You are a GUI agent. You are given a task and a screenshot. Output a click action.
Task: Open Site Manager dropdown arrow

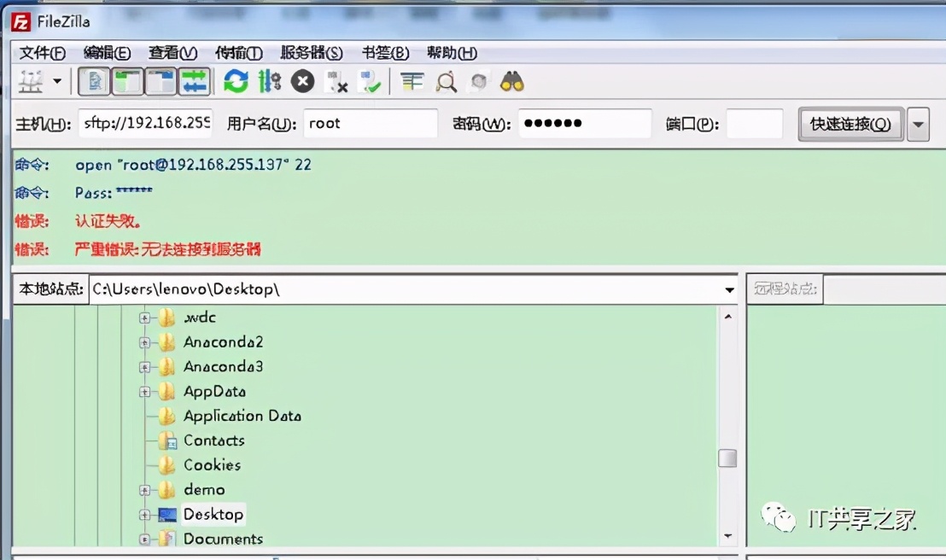pyautogui.click(x=57, y=81)
